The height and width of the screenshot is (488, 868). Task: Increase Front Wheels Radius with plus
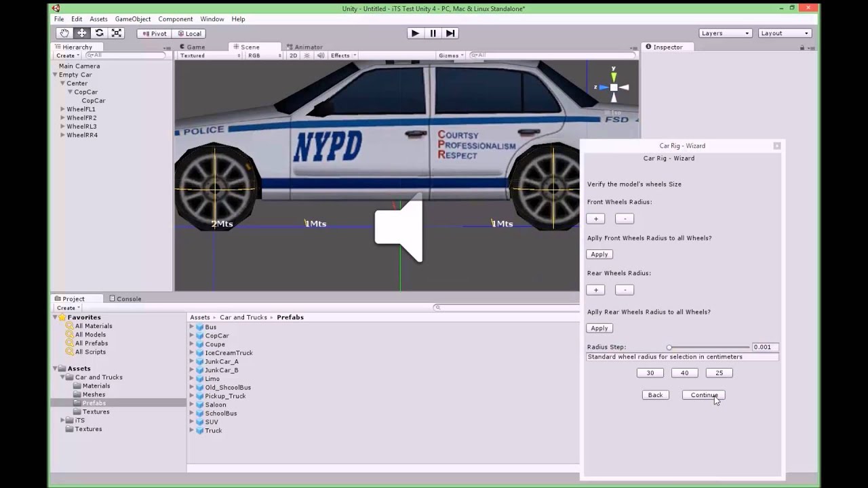pos(596,219)
